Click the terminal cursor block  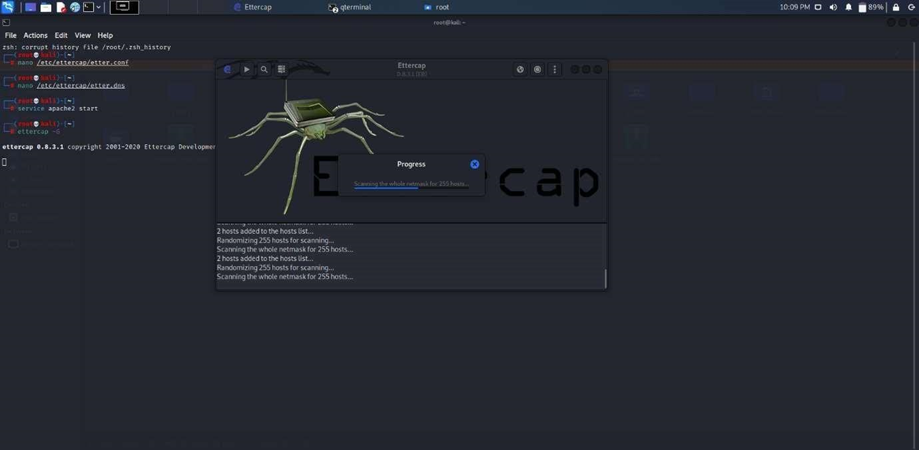coord(5,162)
